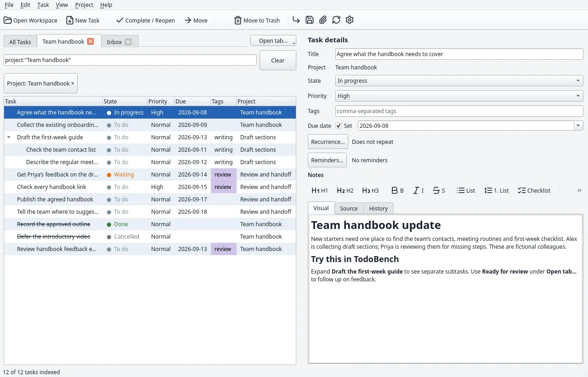Open the Help menu

106,5
